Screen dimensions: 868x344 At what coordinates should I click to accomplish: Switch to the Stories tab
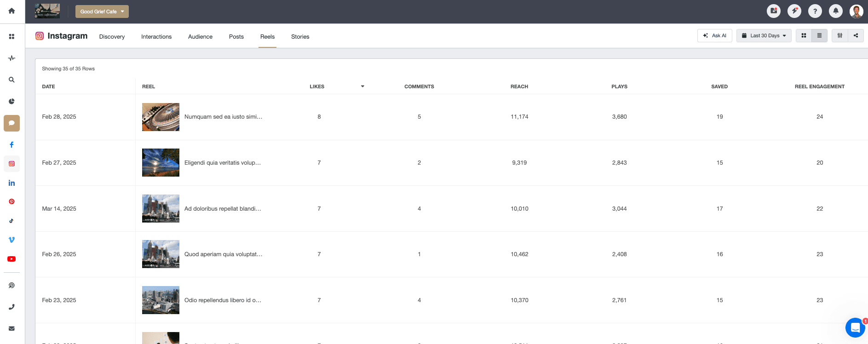(x=300, y=37)
